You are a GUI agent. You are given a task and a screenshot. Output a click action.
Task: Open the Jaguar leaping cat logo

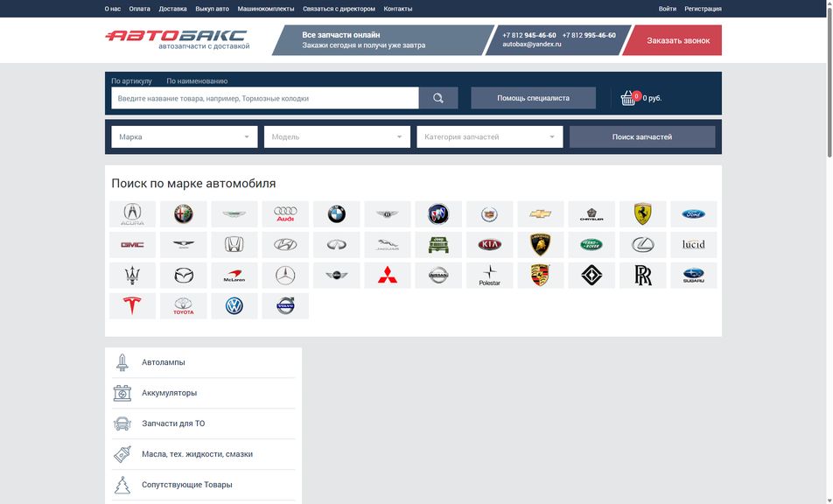click(x=388, y=245)
